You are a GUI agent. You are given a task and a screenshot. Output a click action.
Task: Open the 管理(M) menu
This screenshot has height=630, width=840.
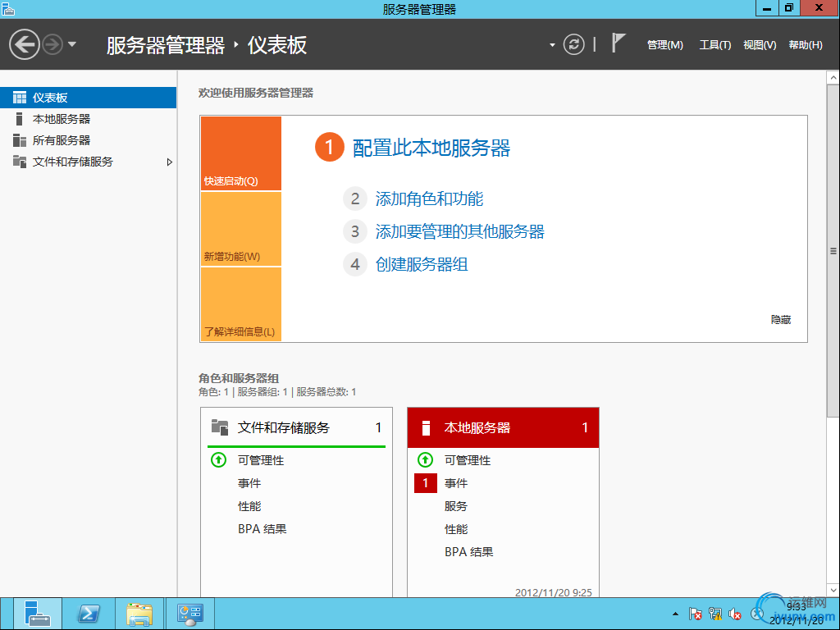point(664,45)
